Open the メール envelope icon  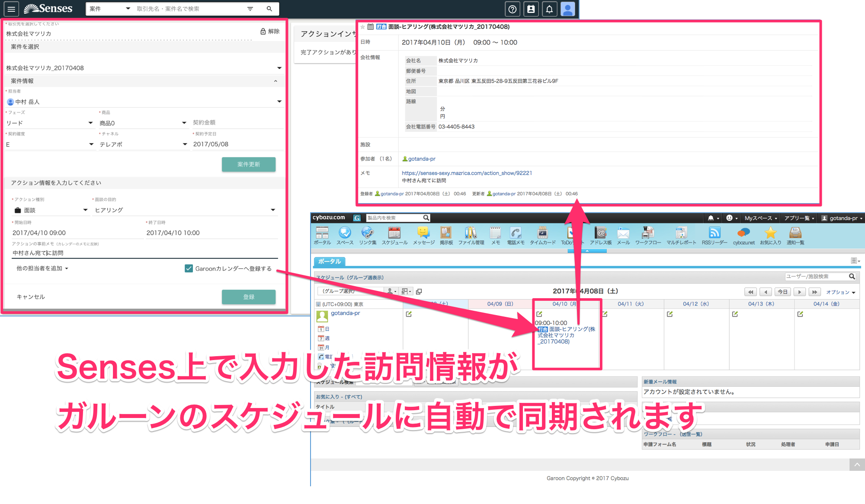pos(623,236)
